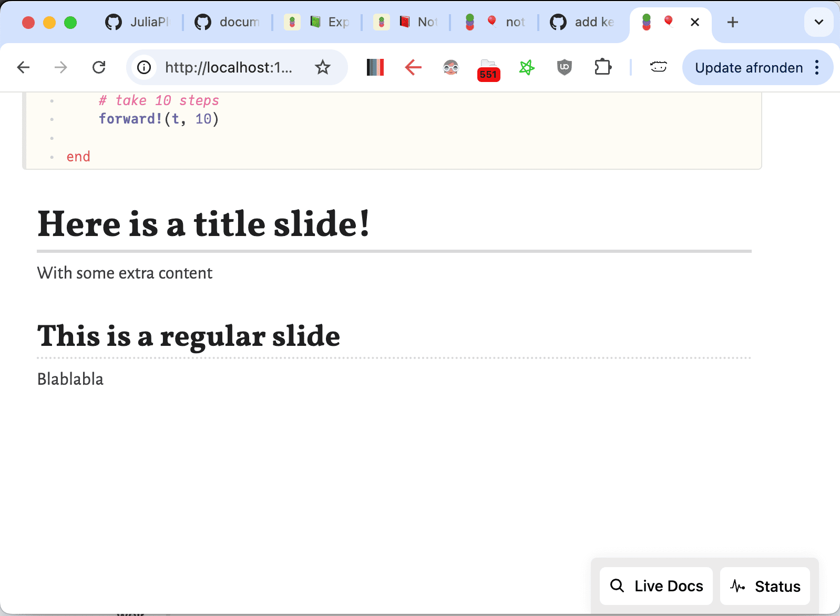The height and width of the screenshot is (616, 840).
Task: Click the localhost address bar
Action: tap(229, 67)
